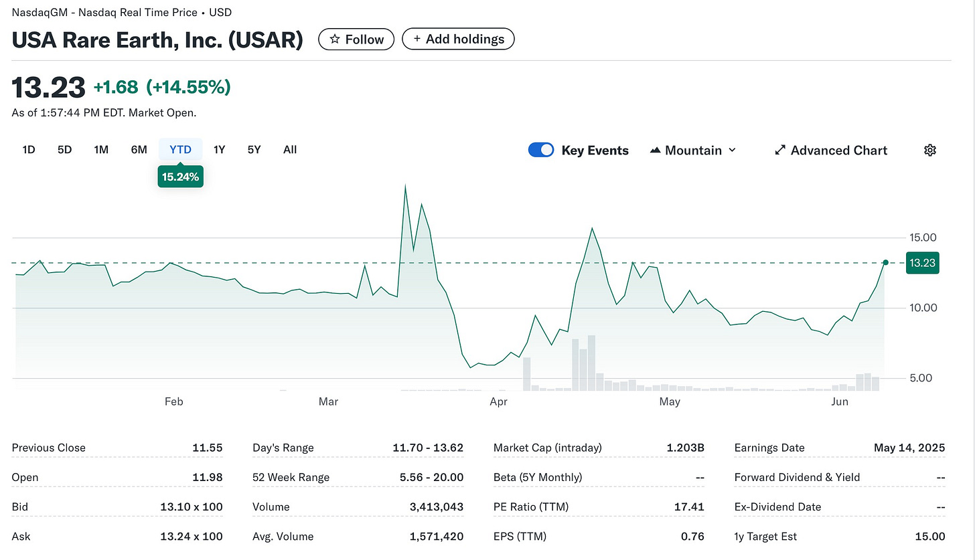Click the Feb label on chart axis
Image resolution: width=975 pixels, height=560 pixels.
click(173, 402)
